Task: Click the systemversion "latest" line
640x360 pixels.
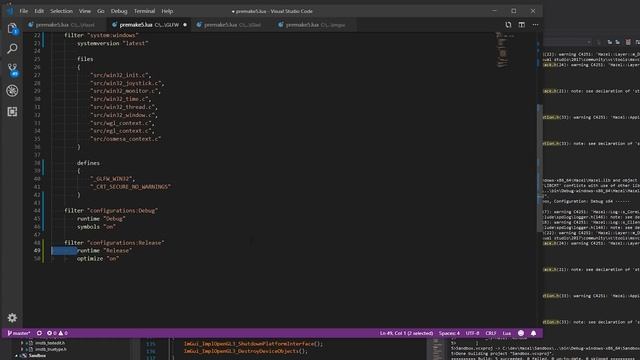Action: click(113, 43)
